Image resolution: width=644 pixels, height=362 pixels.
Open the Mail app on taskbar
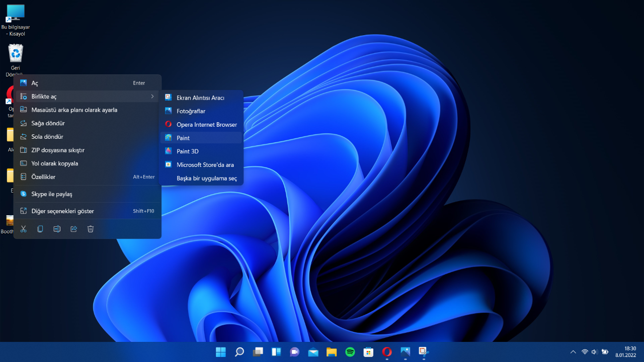[313, 352]
